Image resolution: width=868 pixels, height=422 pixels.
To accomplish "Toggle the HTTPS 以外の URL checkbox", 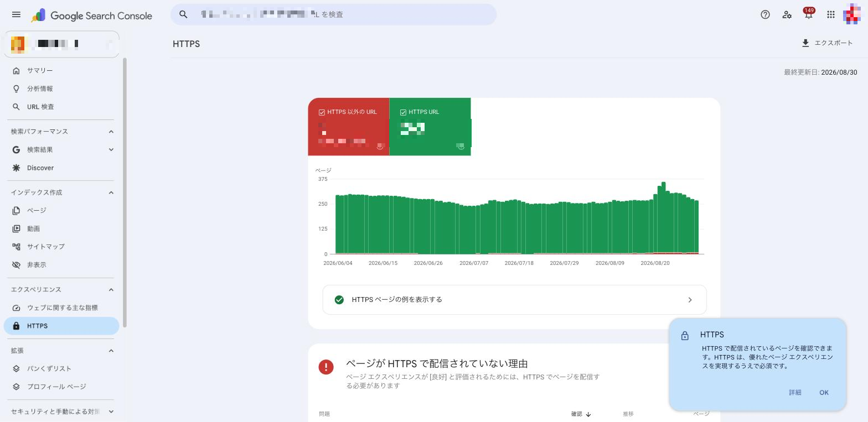I will click(x=322, y=112).
